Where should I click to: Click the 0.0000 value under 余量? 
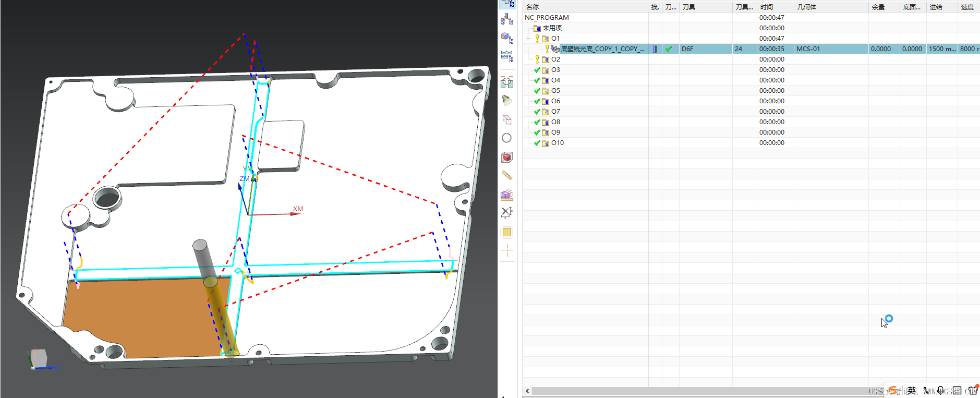tap(884, 49)
